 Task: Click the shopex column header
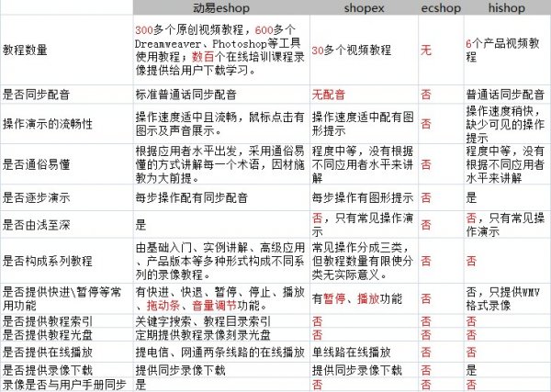[x=364, y=8]
